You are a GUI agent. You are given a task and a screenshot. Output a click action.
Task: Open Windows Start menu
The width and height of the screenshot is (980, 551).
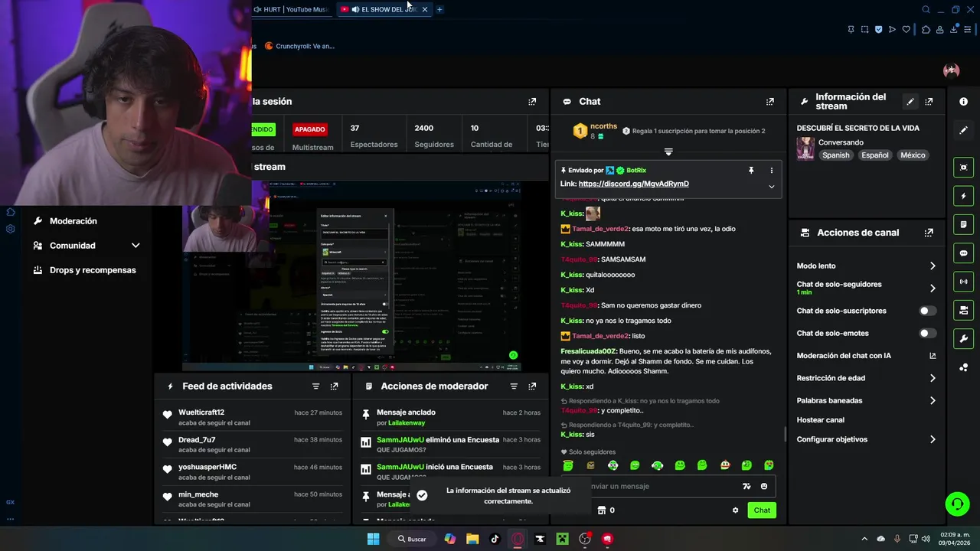373,539
